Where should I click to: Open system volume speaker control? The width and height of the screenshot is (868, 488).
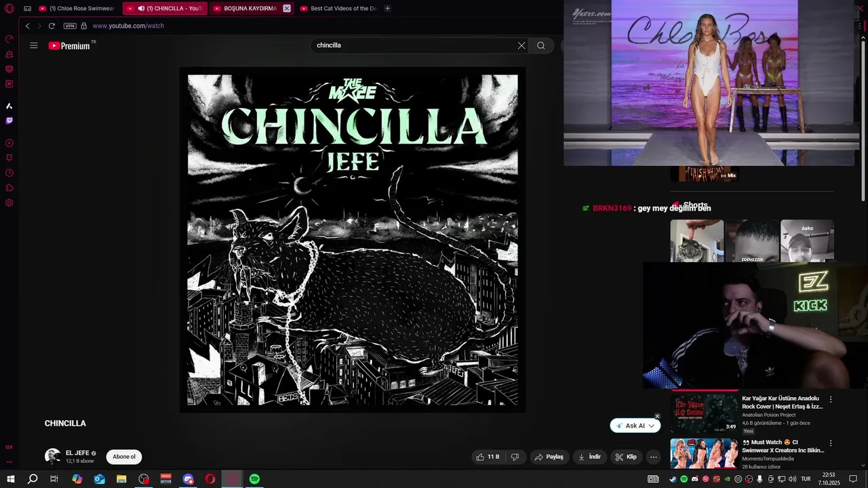coord(792,479)
